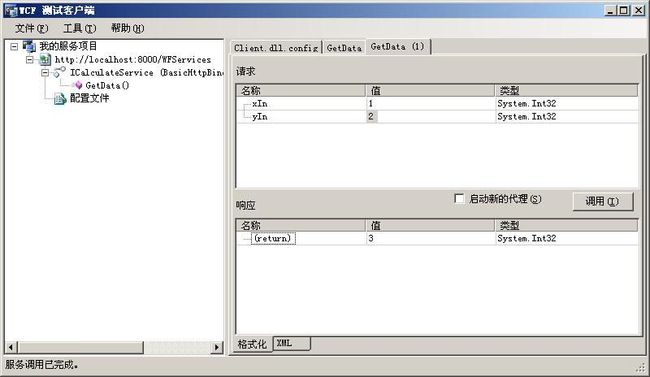Click the 服务调用已完成 status bar text
Viewport: 650px width, 377px height.
click(41, 365)
